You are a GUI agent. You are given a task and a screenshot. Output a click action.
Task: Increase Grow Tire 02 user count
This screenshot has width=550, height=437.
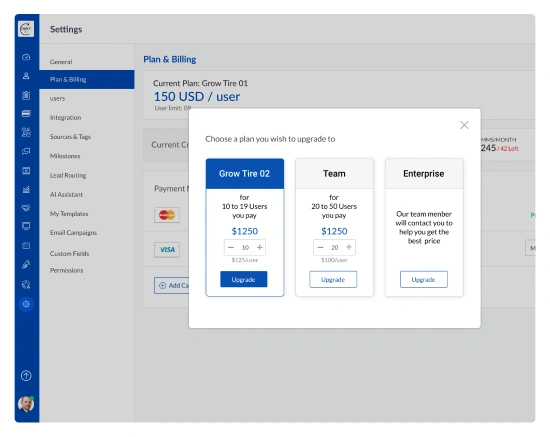(260, 247)
